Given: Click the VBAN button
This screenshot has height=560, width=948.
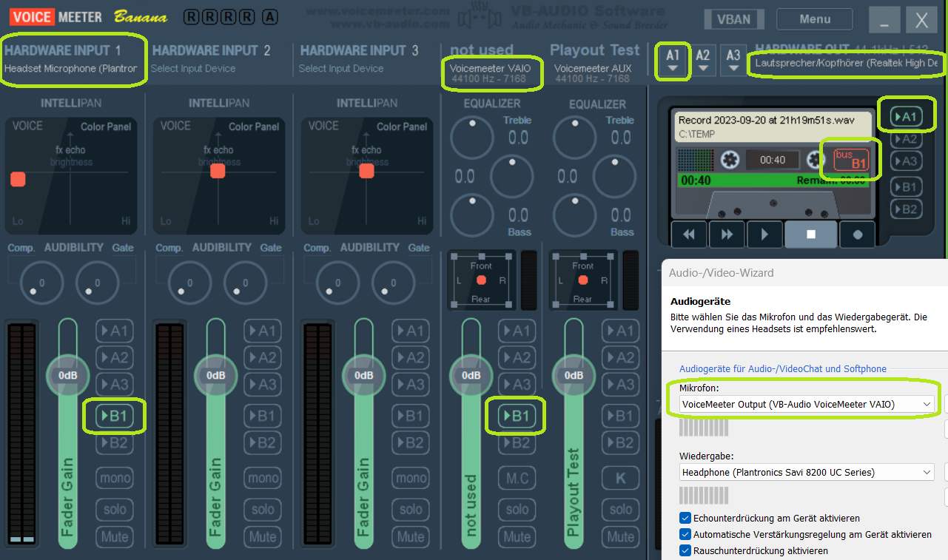Looking at the screenshot, I should coord(733,19).
